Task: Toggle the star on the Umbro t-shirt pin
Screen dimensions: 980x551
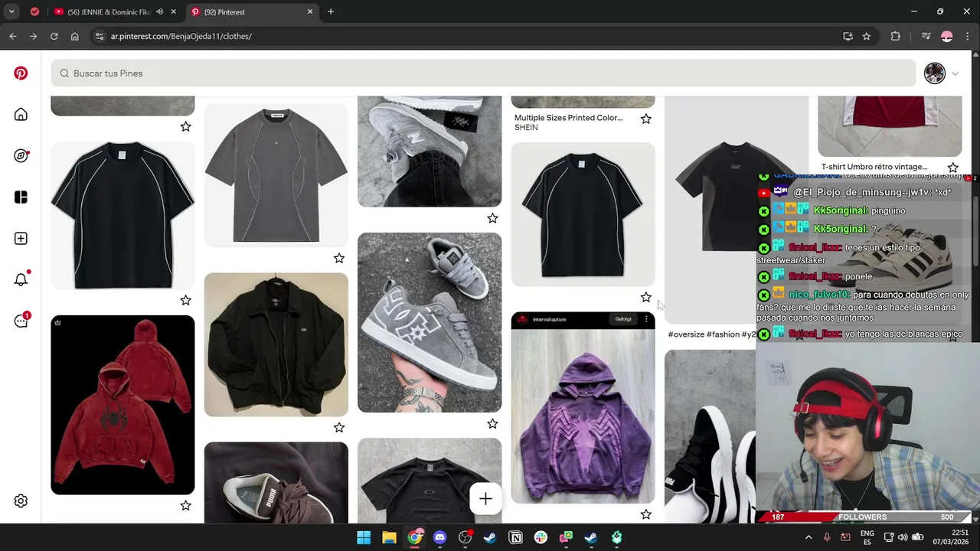Action: 952,168
